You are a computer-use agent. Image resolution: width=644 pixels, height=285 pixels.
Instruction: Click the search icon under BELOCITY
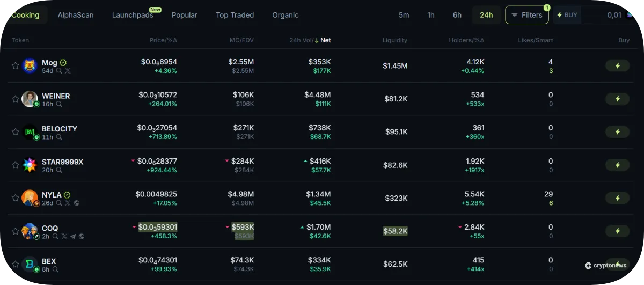pyautogui.click(x=59, y=137)
